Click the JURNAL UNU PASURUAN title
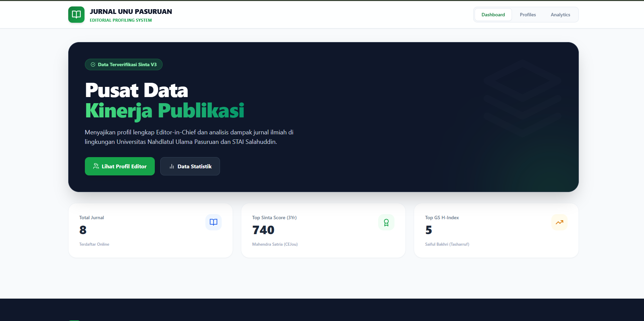644x321 pixels. [131, 12]
